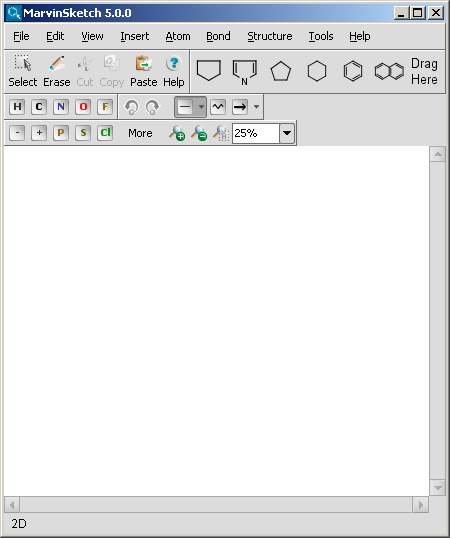Select the carbon chain drawing tool
The height and width of the screenshot is (538, 450).
pos(218,107)
